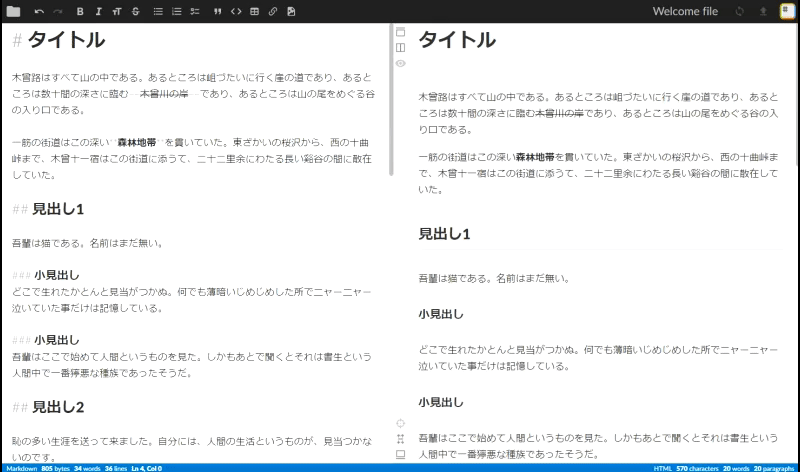Click the preview pane vertical scrollbar
The image size is (800, 472).
tap(797, 94)
